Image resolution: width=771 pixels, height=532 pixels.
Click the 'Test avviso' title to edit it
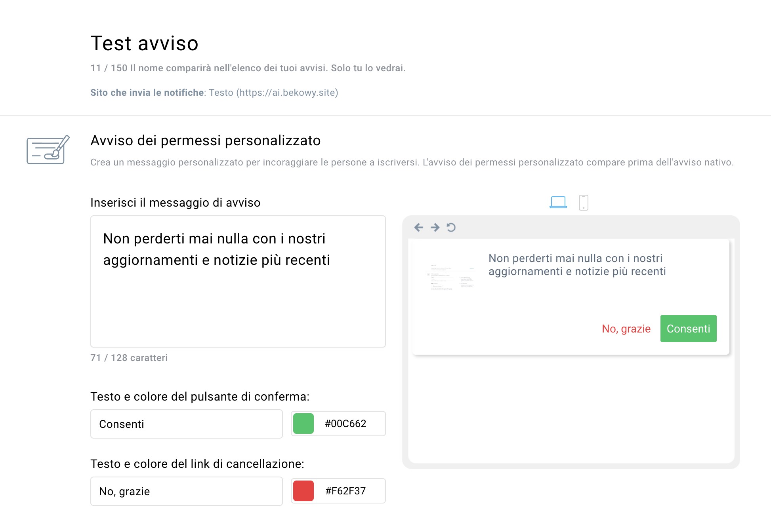pyautogui.click(x=144, y=44)
